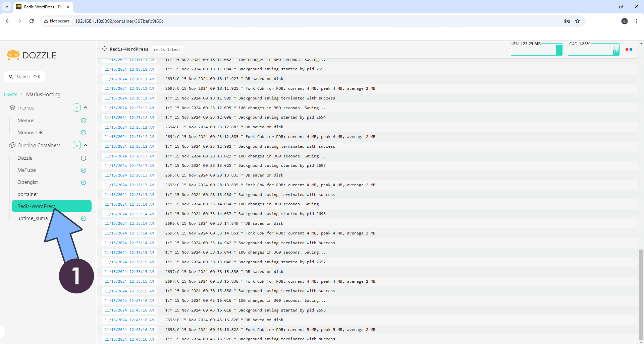
Task: Click log line 'Background saving terminated' at 00:43:16.926
Action: pyautogui.click(x=250, y=339)
